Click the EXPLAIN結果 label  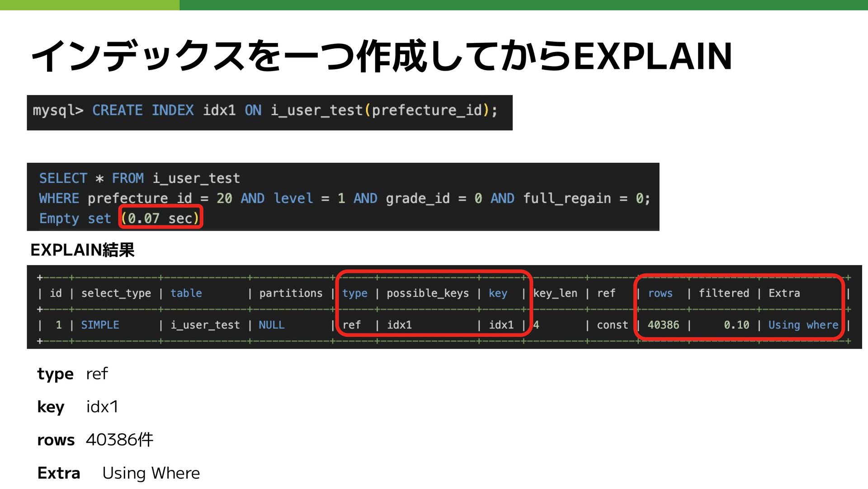[82, 250]
